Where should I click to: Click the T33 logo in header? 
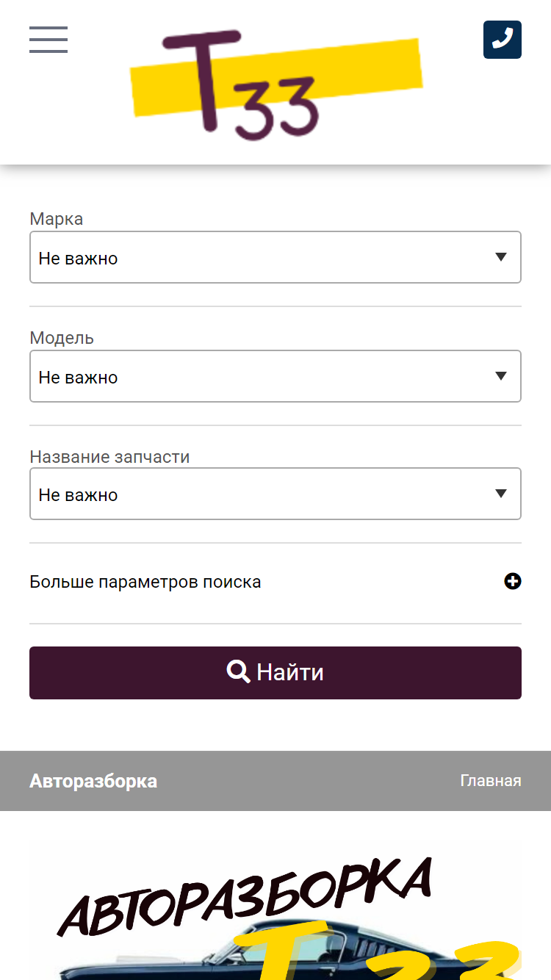coord(276,84)
